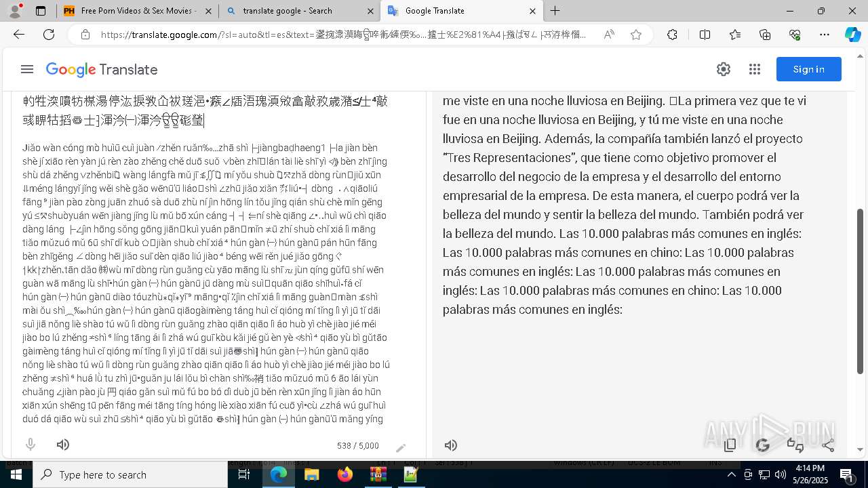868x488 pixels.
Task: Start voice input with the microphone icon
Action: (31, 445)
